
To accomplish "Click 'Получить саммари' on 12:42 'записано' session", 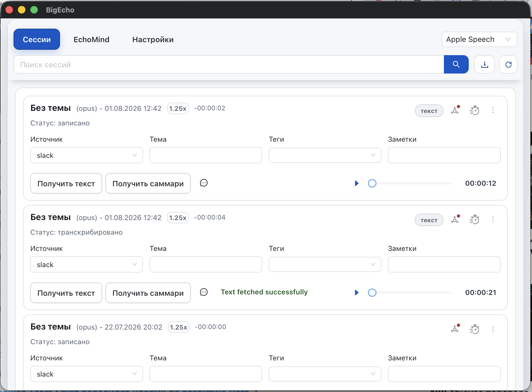I will click(148, 183).
